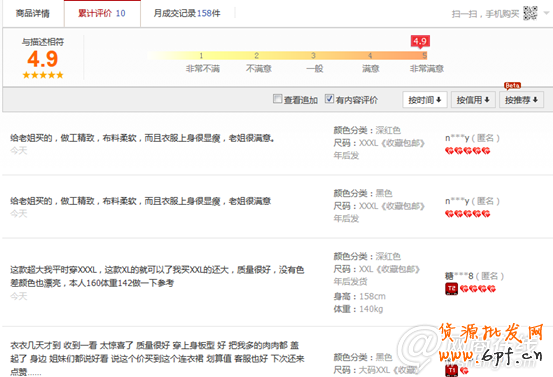Click the review ending 老姐很满意。with period
The height and width of the screenshot is (377, 553).
142,138
